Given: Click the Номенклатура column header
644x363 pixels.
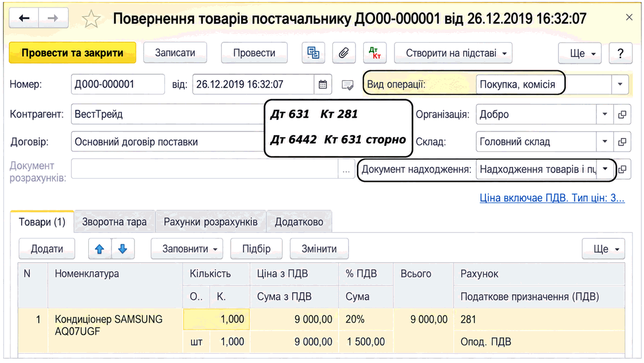Looking at the screenshot, I should pos(115,285).
